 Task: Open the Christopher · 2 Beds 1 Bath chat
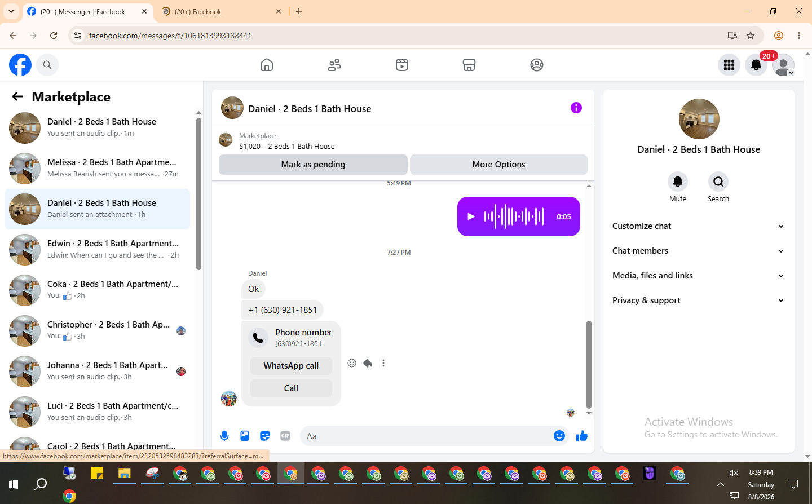pos(97,331)
